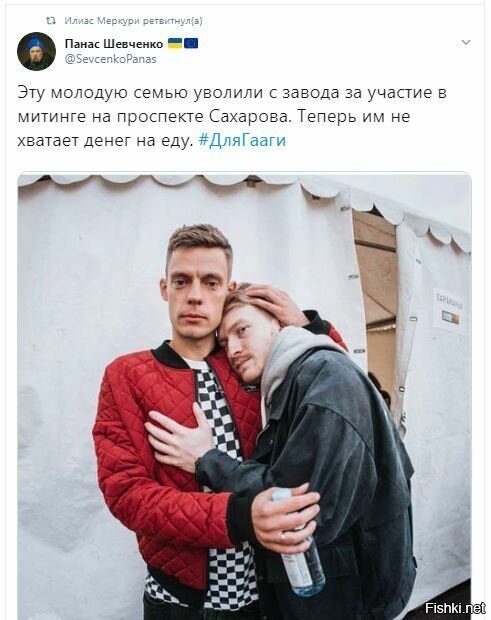Screen dimensions: 491x620
Task: Open Панас Шевченко's profile avatar
Action: [x=36, y=51]
